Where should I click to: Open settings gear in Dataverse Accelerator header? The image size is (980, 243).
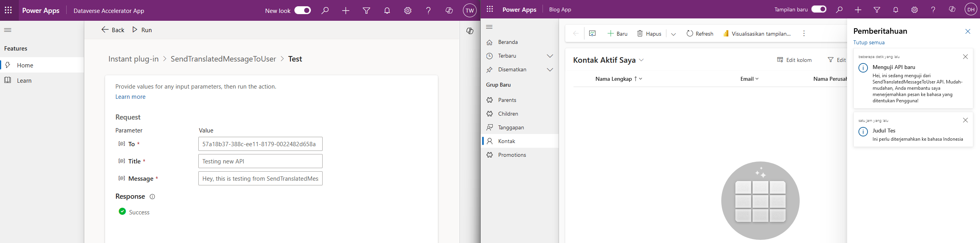click(408, 11)
